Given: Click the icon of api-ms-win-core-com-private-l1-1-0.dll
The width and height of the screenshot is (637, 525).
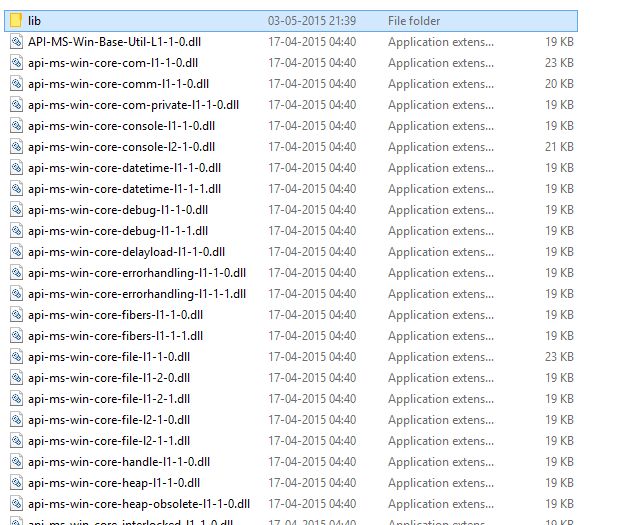Looking at the screenshot, I should click(16, 105).
